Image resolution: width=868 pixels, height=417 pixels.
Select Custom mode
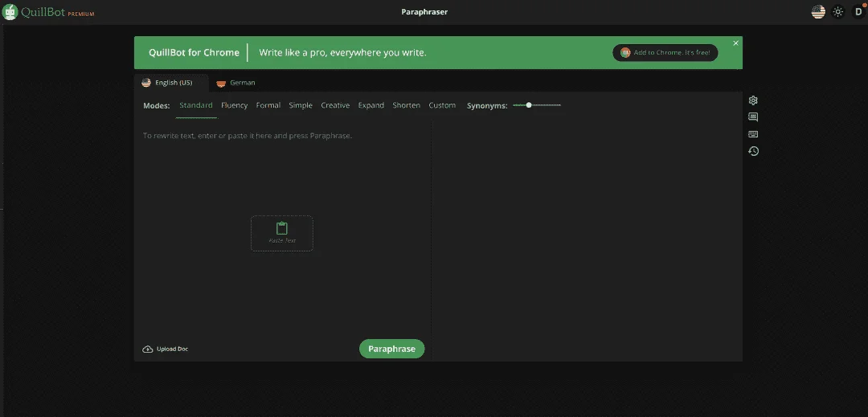coord(442,105)
